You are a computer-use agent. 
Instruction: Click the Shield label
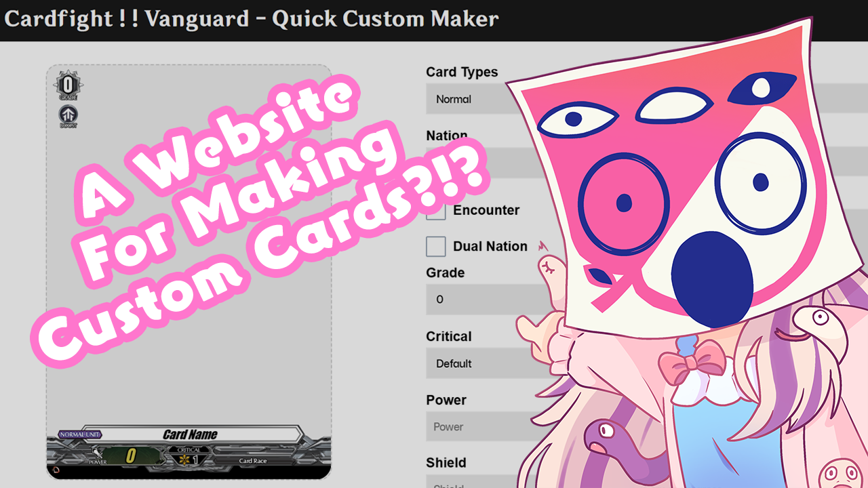(446, 463)
